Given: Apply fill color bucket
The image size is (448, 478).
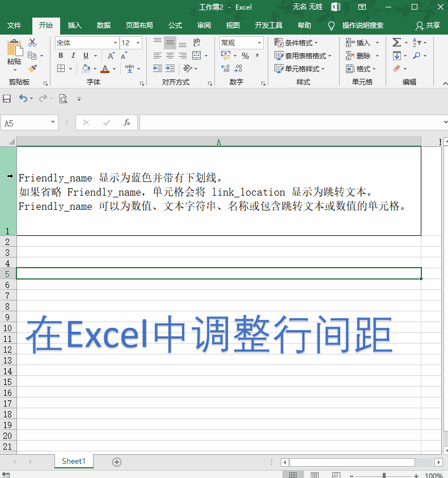Looking at the screenshot, I should coord(86,68).
